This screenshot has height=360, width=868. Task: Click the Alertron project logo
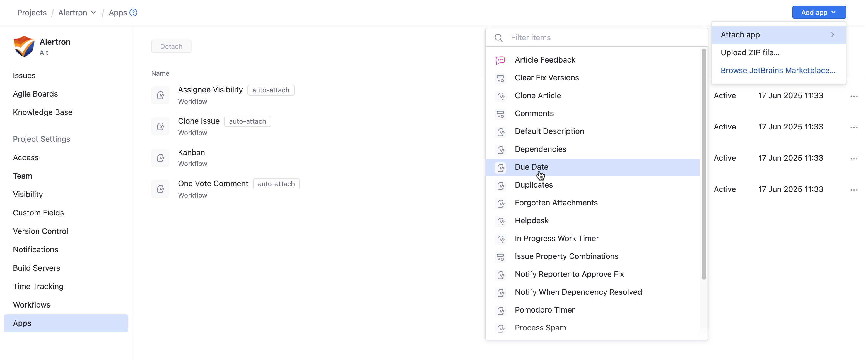click(x=24, y=46)
